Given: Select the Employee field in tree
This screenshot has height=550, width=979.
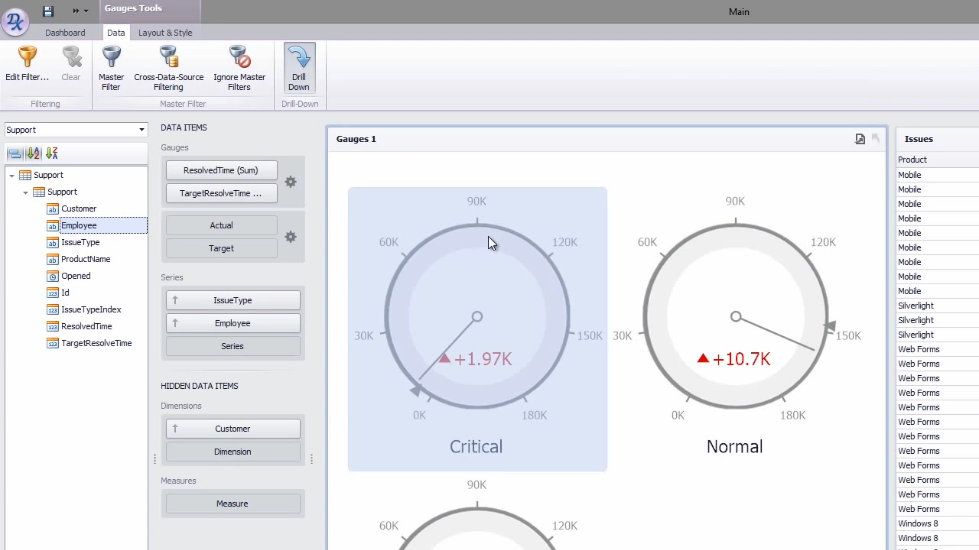Looking at the screenshot, I should tap(79, 225).
